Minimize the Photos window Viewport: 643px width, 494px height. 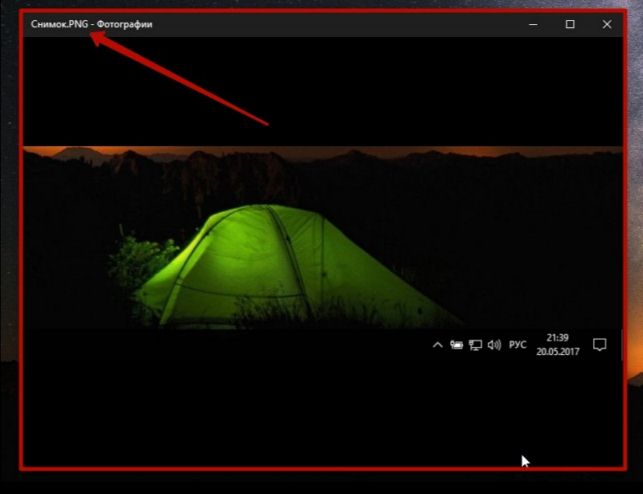[533, 25]
